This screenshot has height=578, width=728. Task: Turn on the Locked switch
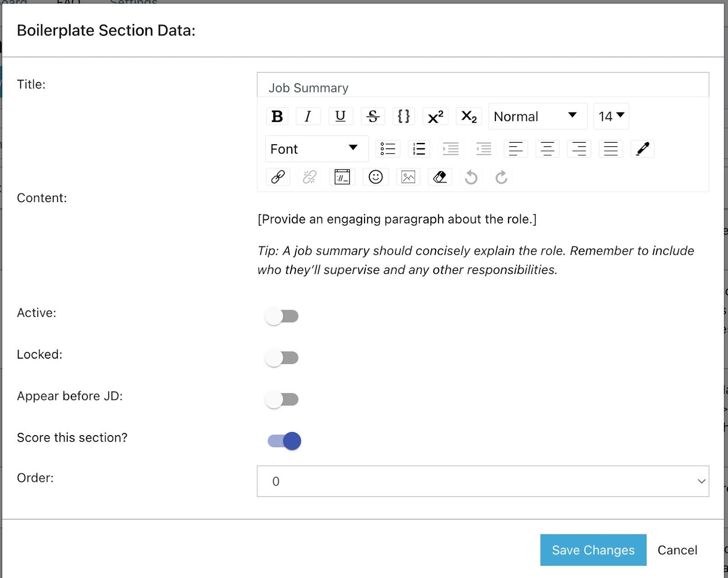tap(282, 358)
